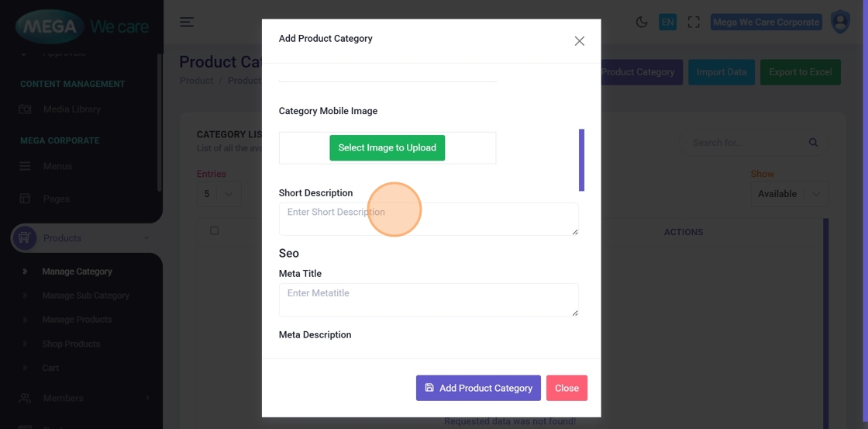Close dialog with X icon
The width and height of the screenshot is (868, 429).
(579, 41)
